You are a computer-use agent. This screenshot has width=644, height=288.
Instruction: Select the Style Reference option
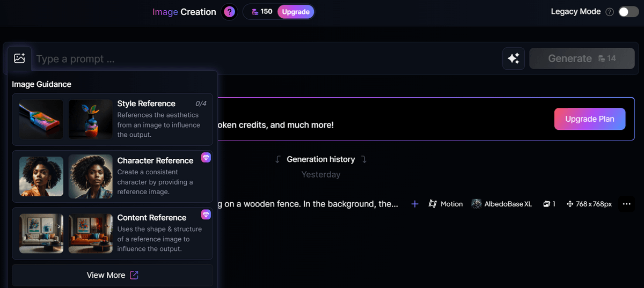point(112,119)
